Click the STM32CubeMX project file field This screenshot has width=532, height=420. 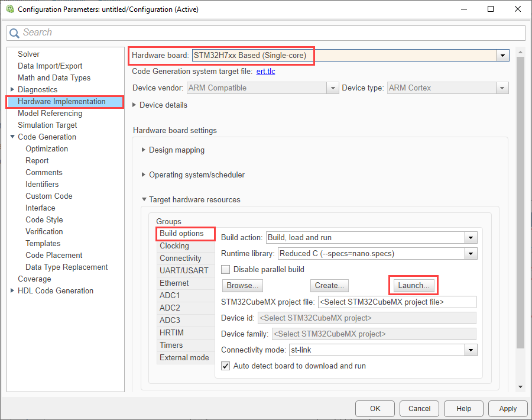click(x=397, y=302)
